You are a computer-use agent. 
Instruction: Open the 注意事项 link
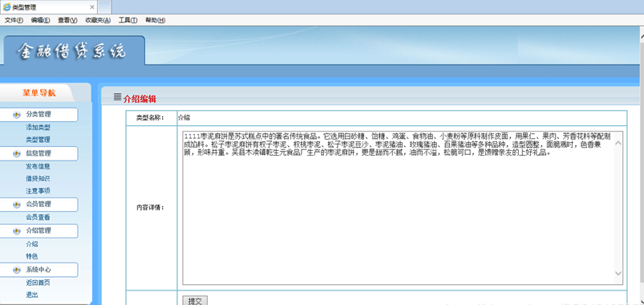(38, 191)
